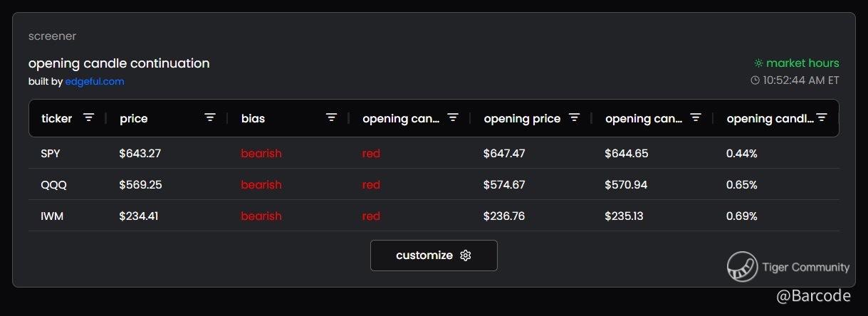Open the edgeful.com link
The height and width of the screenshot is (316, 868).
(x=95, y=82)
